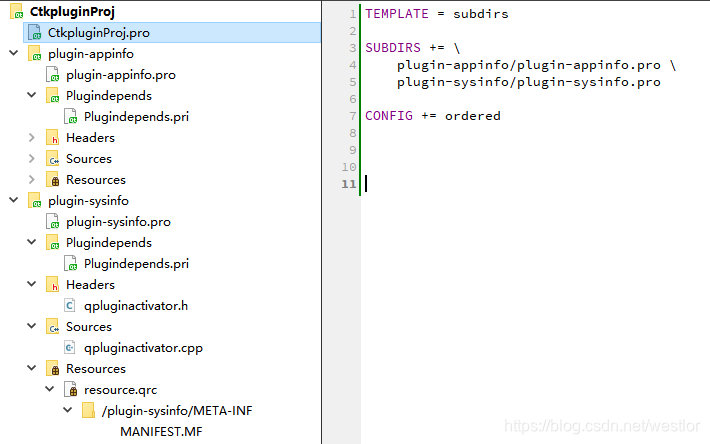This screenshot has height=444, width=710.
Task: Click the plugin-appinfo project folder icon
Action: (x=34, y=53)
